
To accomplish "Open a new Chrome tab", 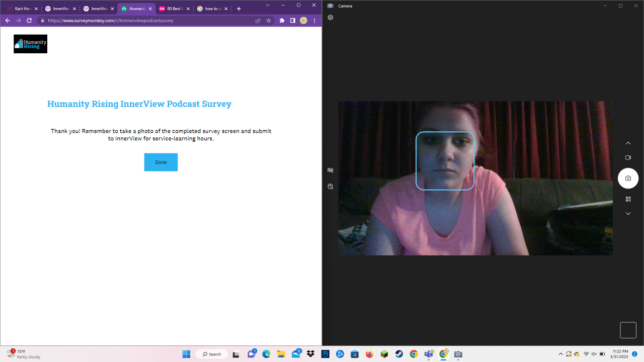I will [x=238, y=9].
